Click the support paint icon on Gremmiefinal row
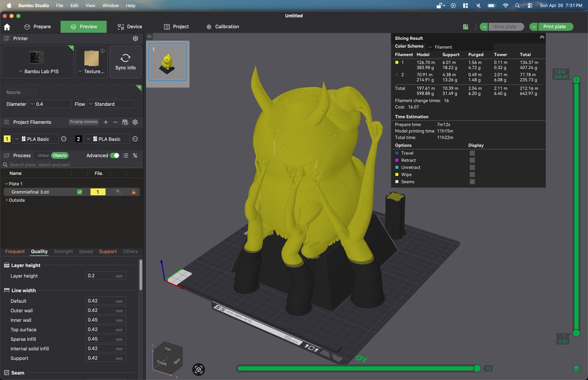This screenshot has width=588, height=380. pyautogui.click(x=118, y=192)
